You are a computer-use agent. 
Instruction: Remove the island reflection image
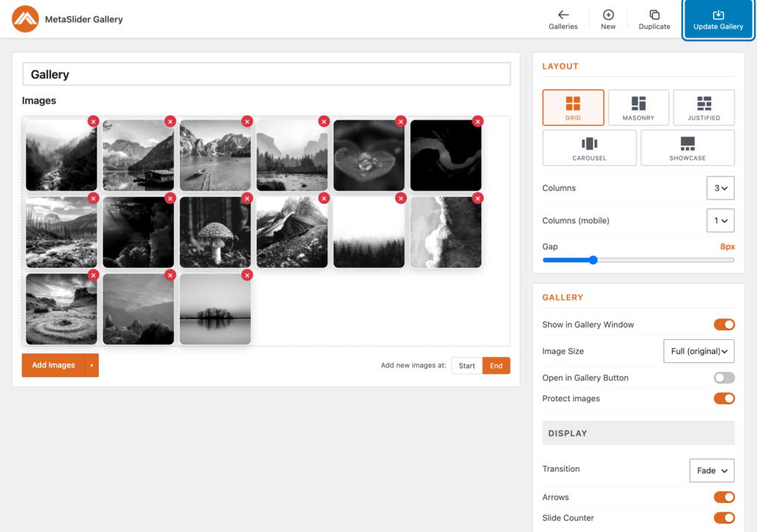click(x=247, y=275)
